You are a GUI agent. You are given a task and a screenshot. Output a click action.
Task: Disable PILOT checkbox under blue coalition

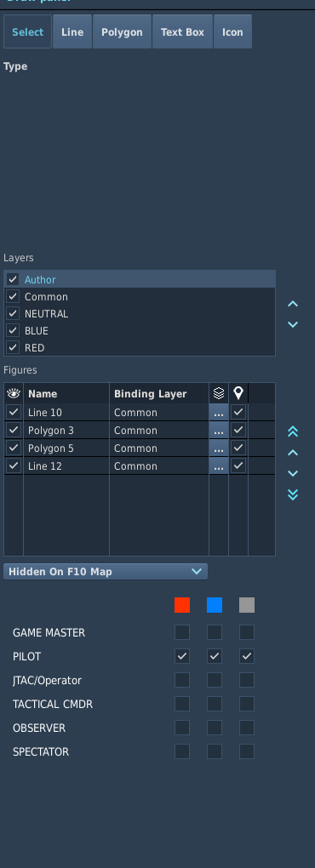tap(215, 656)
